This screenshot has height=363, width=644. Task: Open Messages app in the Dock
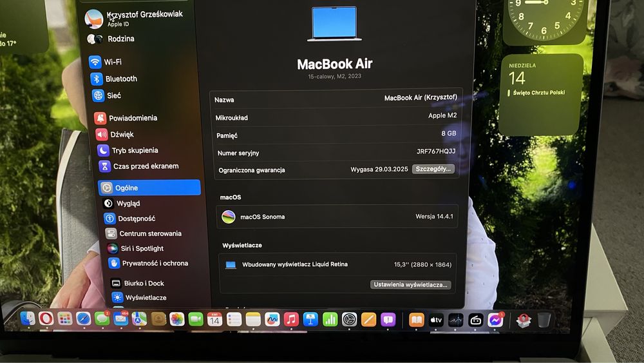(102, 319)
